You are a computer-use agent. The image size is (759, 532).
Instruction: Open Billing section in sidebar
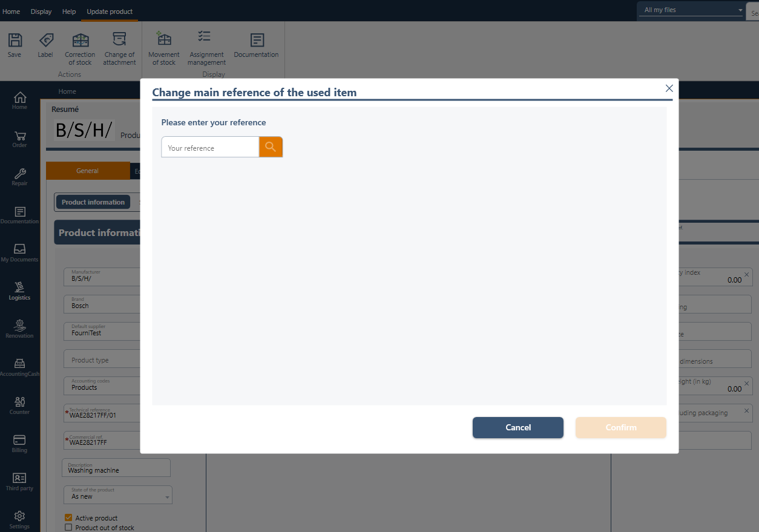[19, 444]
